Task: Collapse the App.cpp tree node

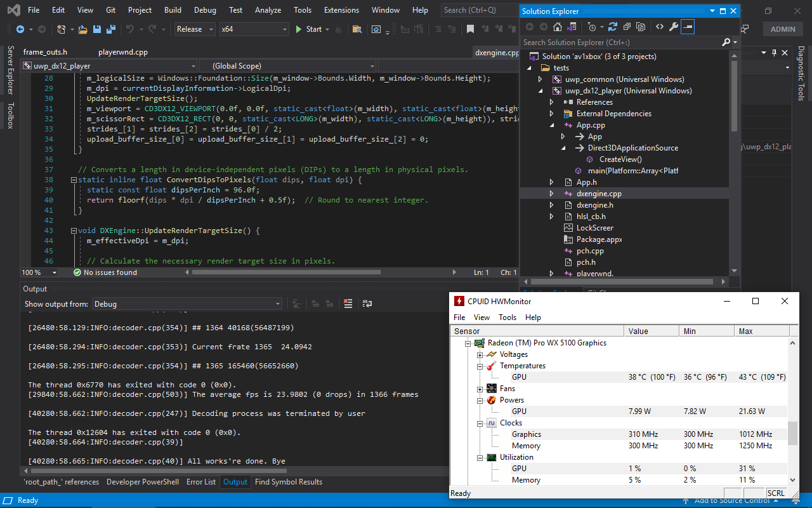Action: pyautogui.click(x=551, y=125)
